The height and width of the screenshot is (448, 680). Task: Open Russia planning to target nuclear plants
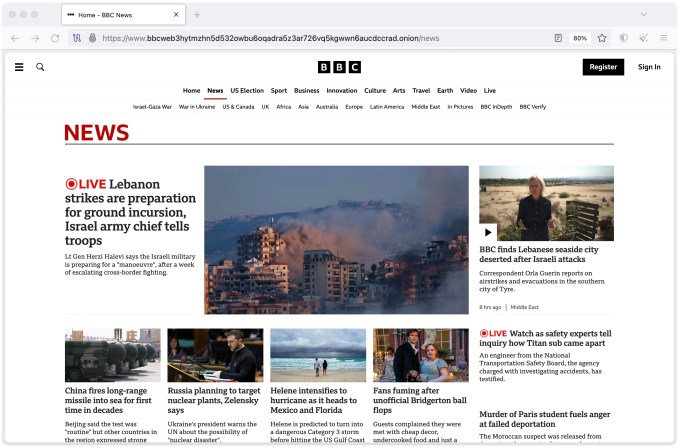tap(214, 400)
